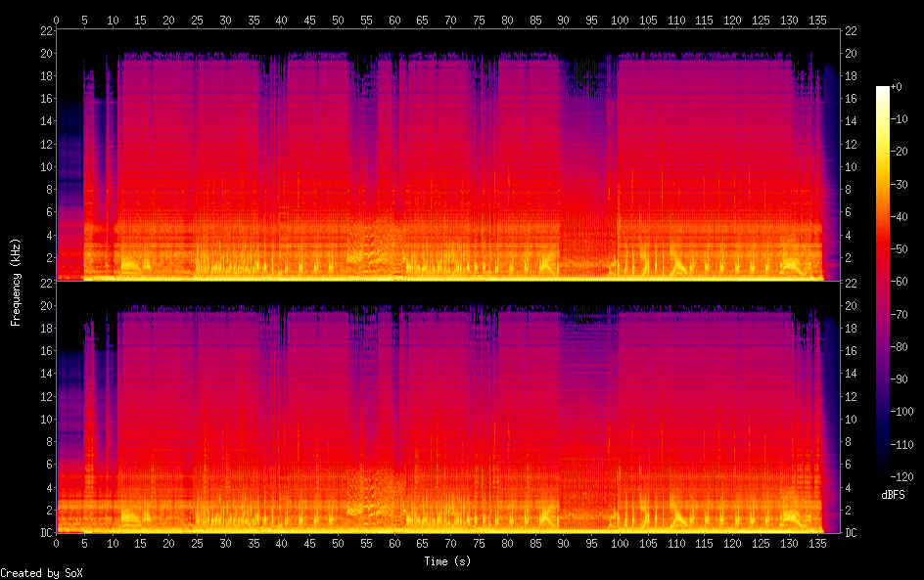Click the '-60' color scale label

(x=900, y=282)
